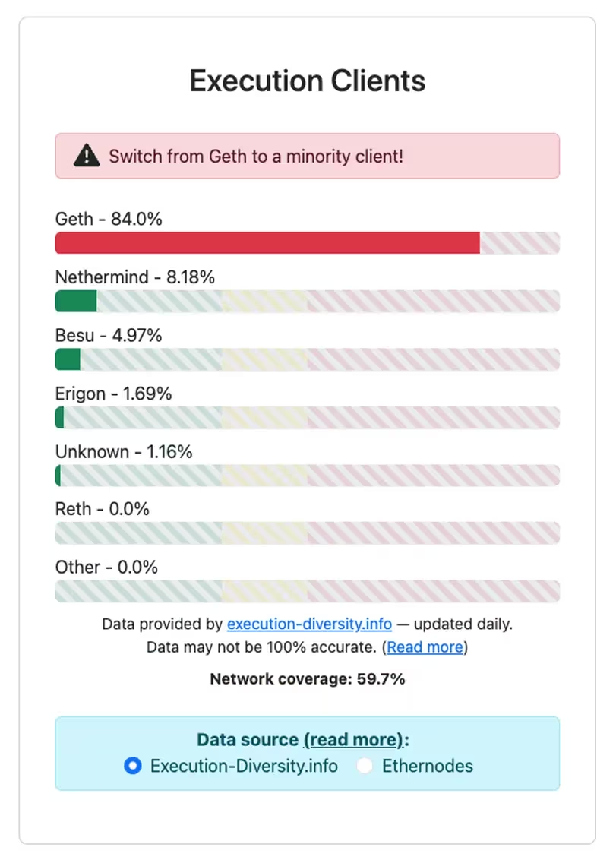Click the Network coverage 59.7% text
Screen dimensions: 616x860
307,679
